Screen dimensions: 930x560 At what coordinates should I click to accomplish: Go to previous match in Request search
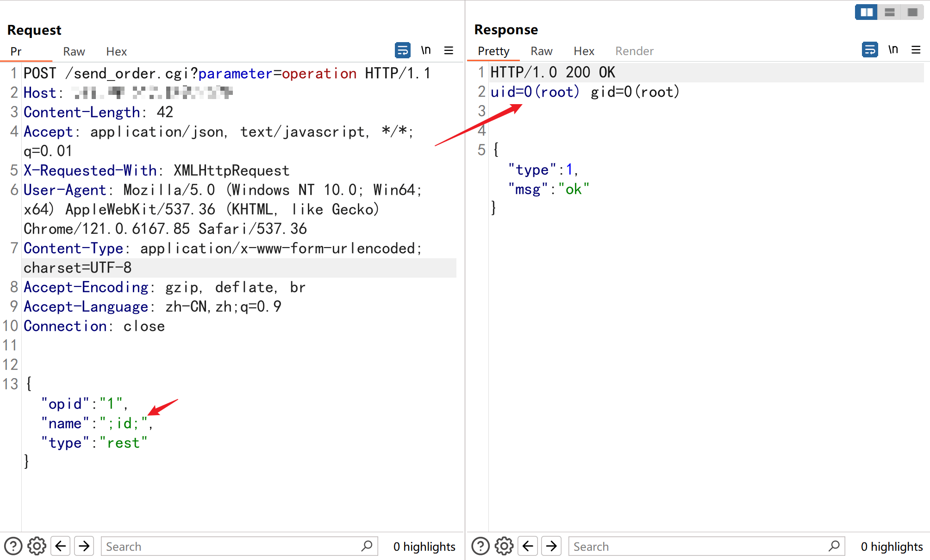point(61,546)
